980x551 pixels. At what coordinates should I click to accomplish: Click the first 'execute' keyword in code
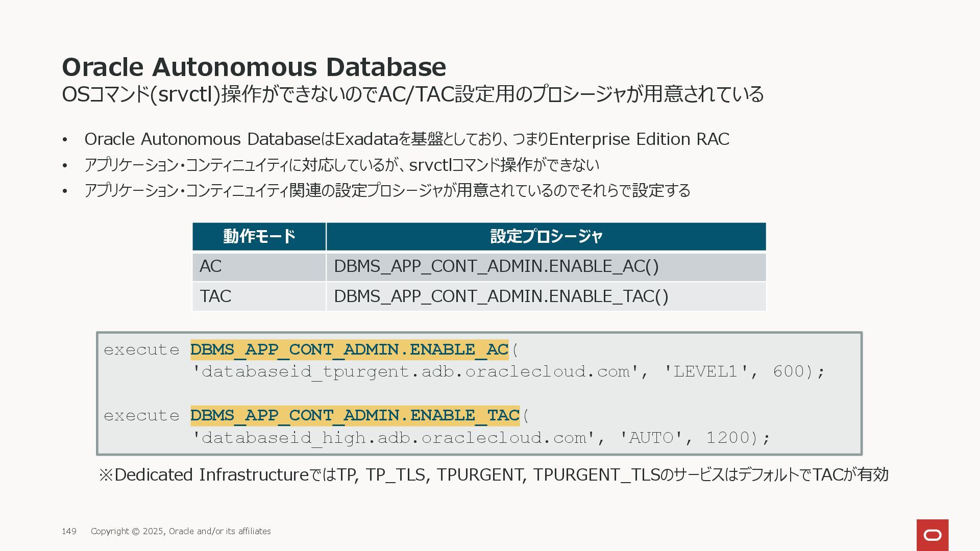141,350
